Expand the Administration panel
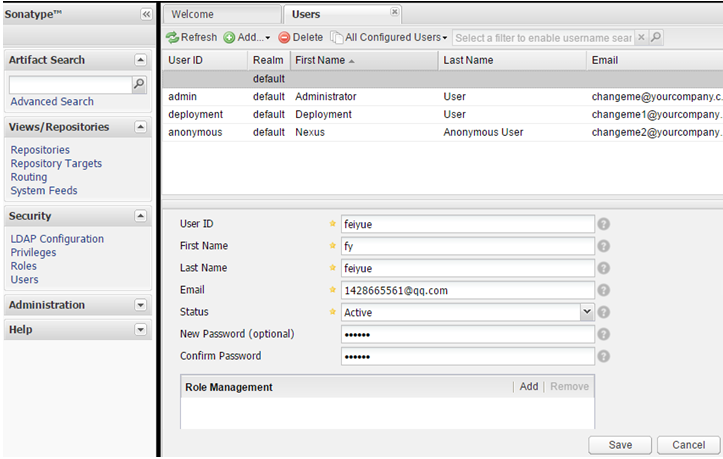723x459 pixels. 141,305
